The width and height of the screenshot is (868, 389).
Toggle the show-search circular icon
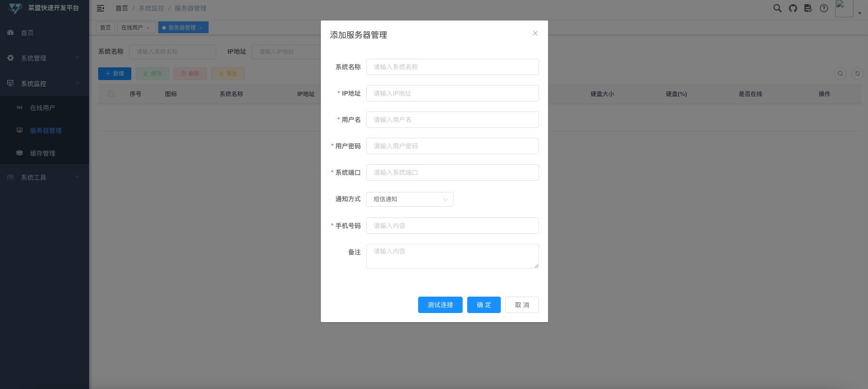tap(840, 73)
